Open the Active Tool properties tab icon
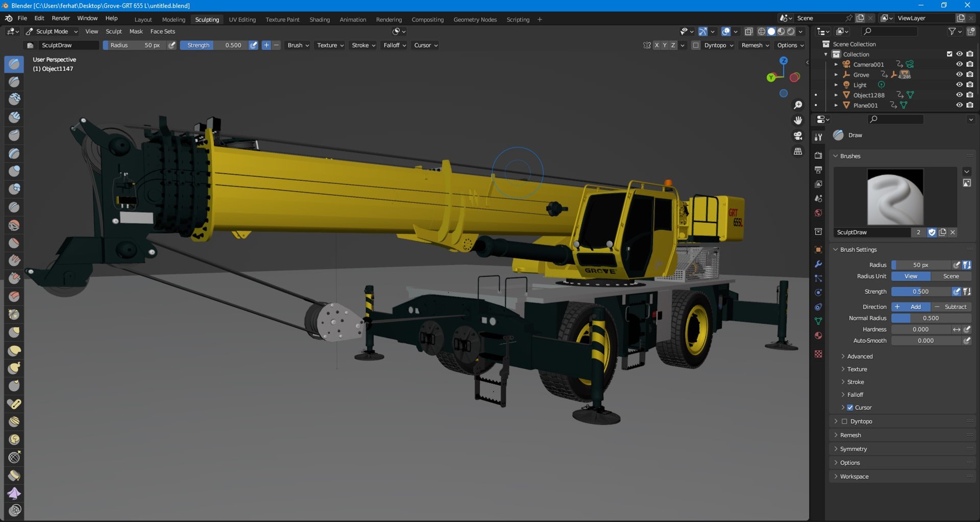 coord(818,137)
